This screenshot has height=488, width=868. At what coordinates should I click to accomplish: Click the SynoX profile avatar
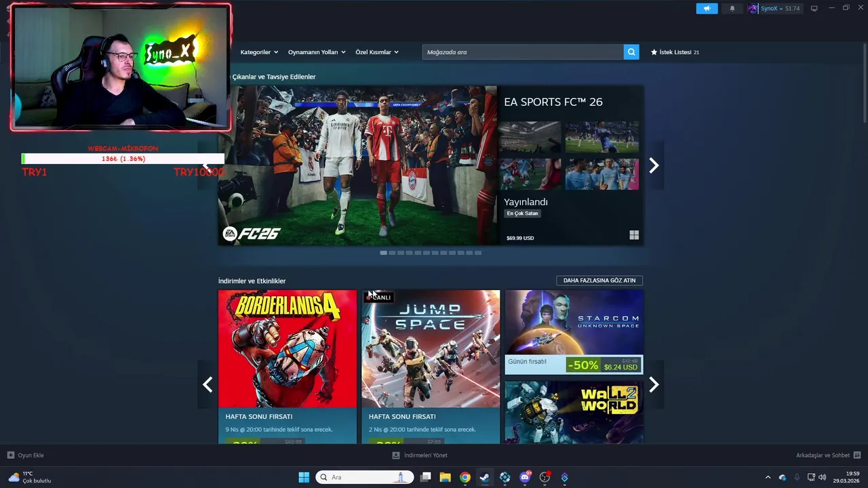click(753, 9)
